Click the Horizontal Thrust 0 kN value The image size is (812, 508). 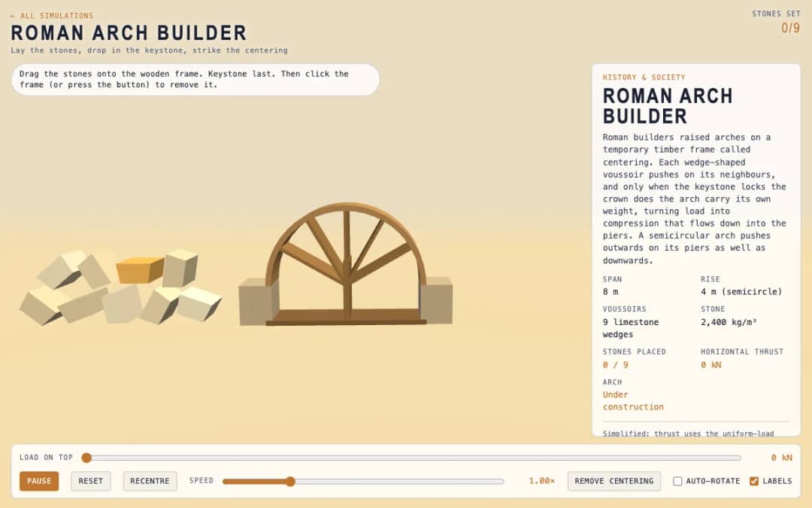click(x=711, y=365)
